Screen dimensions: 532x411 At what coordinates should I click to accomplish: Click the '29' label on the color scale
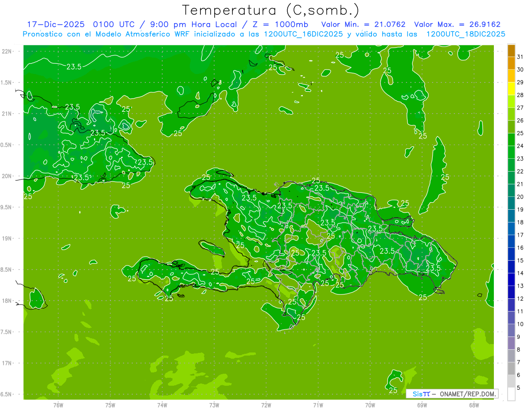pos(520,82)
